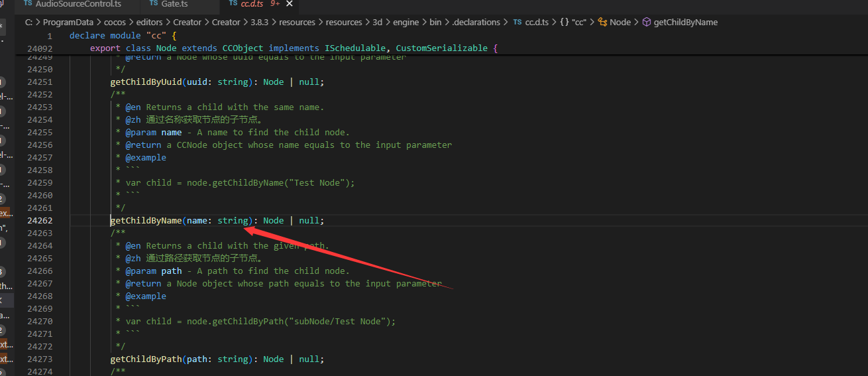Click the sticky 'export class Node' line

294,48
